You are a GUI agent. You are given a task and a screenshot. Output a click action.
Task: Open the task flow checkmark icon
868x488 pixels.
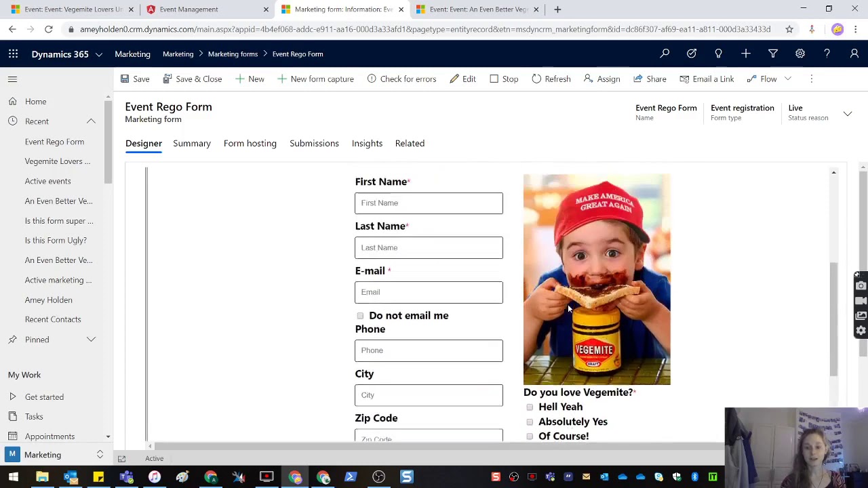point(692,54)
